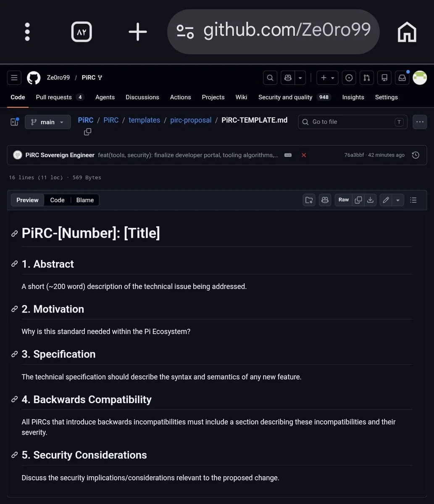This screenshot has width=434, height=504.
Task: Expand the file tree side panel
Action: point(14,122)
